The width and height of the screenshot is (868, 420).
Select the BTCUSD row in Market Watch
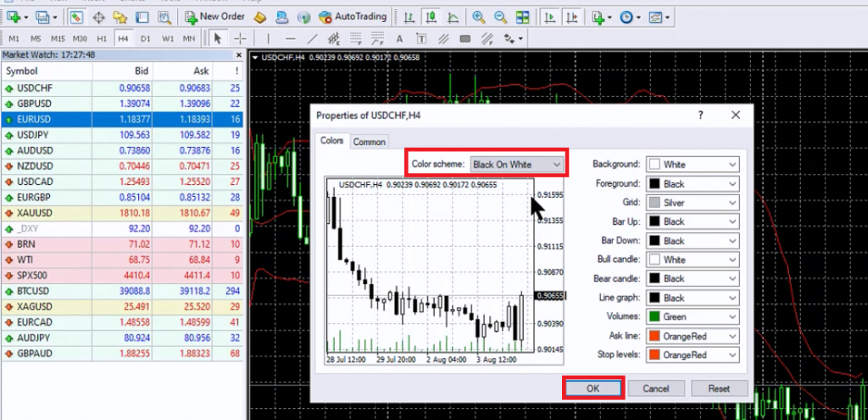[x=122, y=291]
